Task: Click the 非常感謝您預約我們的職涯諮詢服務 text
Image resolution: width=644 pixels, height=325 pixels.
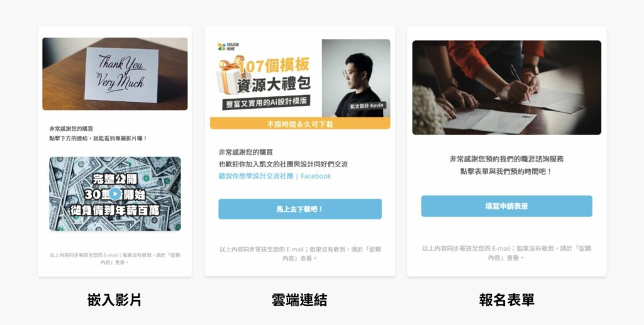Action: (506, 159)
